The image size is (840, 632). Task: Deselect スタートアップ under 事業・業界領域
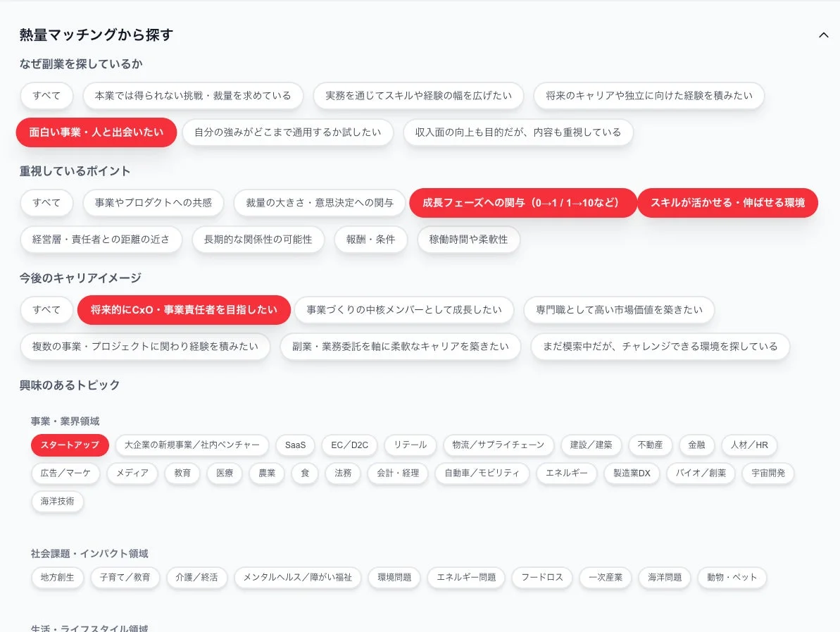[x=70, y=445]
